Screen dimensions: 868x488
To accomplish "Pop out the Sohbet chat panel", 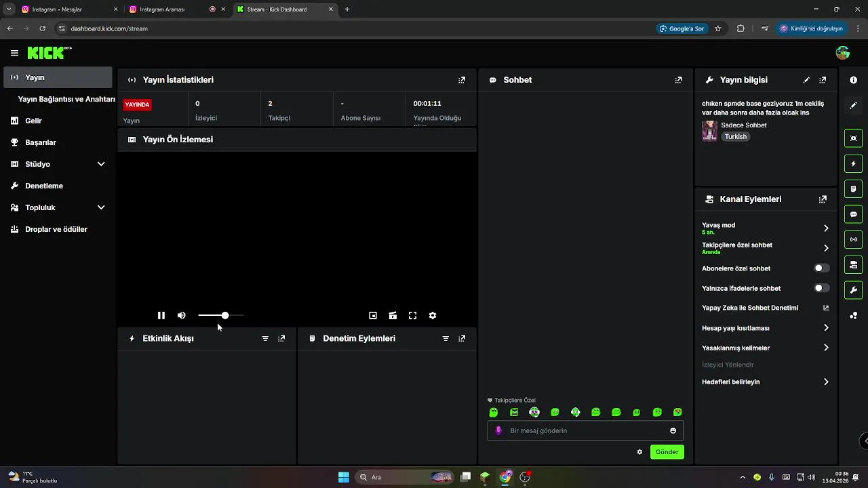I will (678, 80).
